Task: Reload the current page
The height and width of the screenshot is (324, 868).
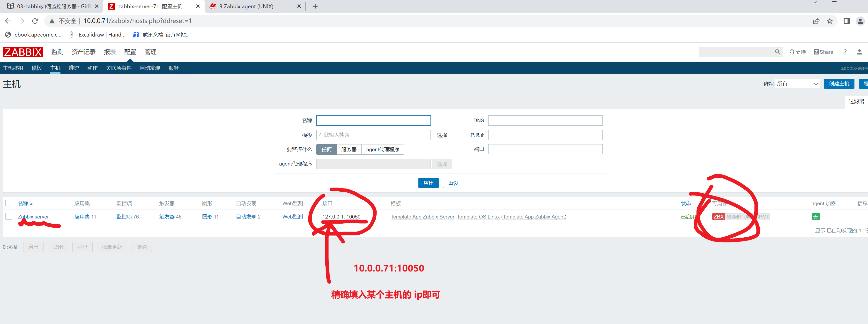Action: coord(35,21)
